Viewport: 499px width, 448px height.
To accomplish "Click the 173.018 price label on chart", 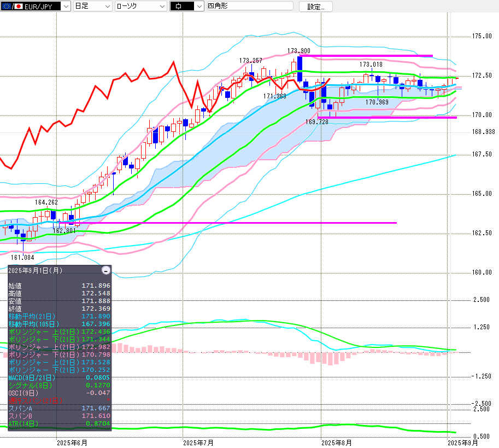I will click(x=371, y=65).
